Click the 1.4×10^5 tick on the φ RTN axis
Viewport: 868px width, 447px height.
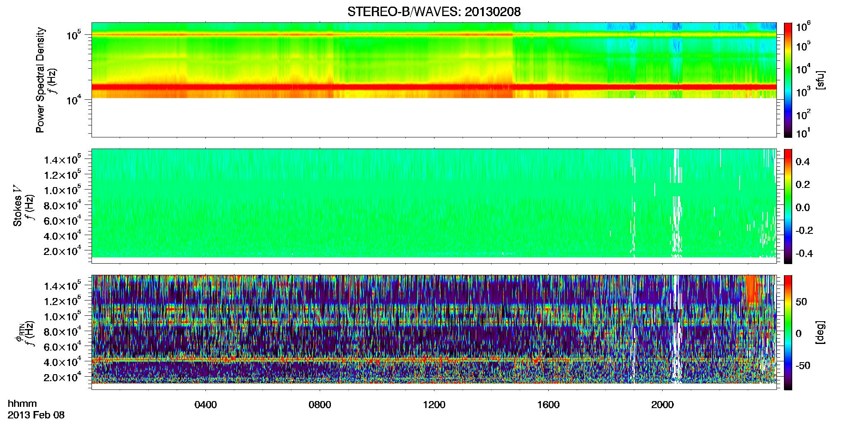tap(63, 286)
